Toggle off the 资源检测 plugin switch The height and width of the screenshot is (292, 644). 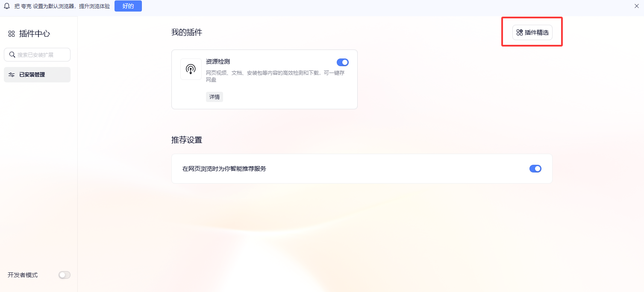343,62
